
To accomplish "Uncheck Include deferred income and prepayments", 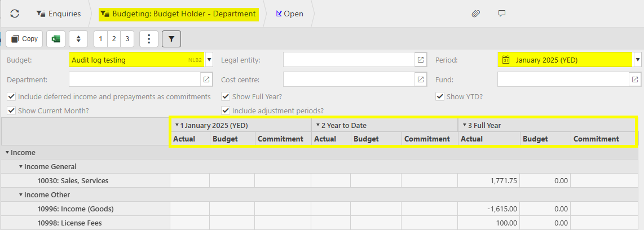I will [11, 96].
